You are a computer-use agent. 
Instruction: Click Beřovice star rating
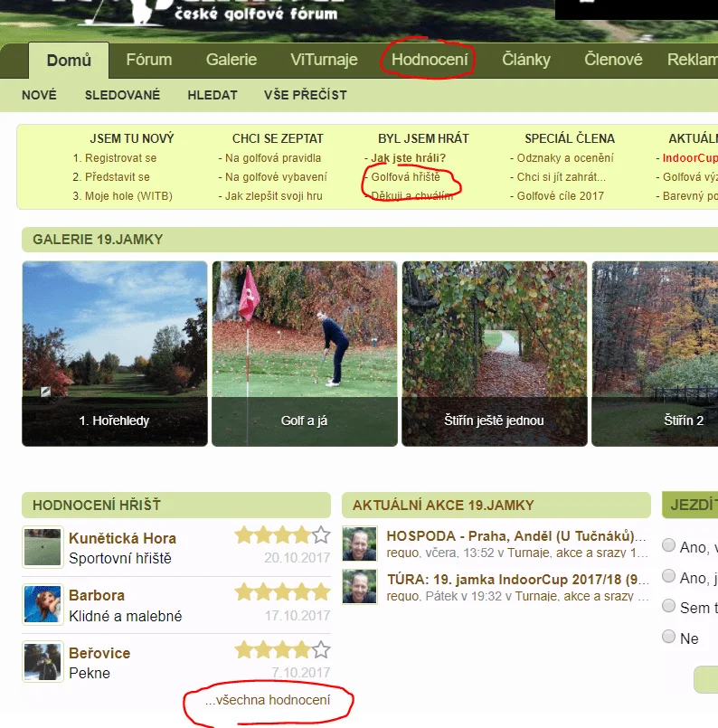click(282, 650)
